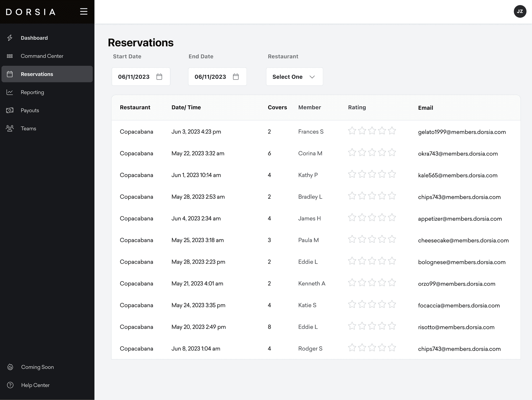Click the Coming Soon flame icon

pos(10,367)
